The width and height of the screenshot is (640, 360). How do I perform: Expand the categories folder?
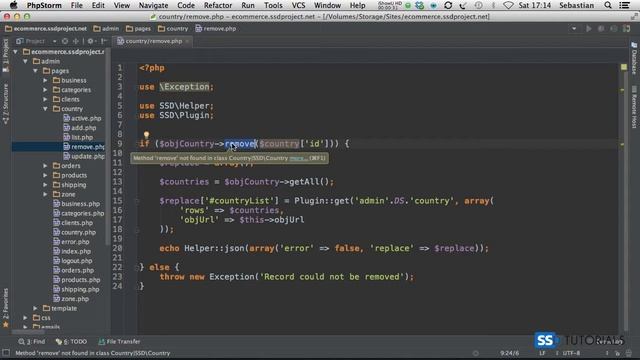coord(45,90)
